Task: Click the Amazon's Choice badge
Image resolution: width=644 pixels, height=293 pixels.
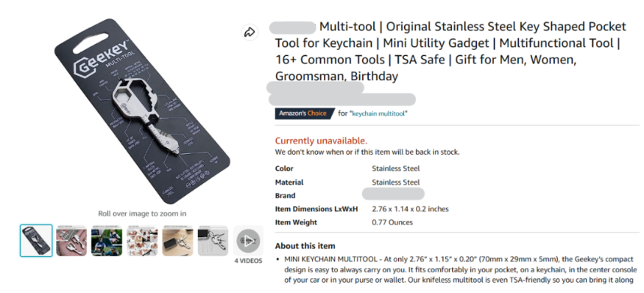Action: coord(305,113)
